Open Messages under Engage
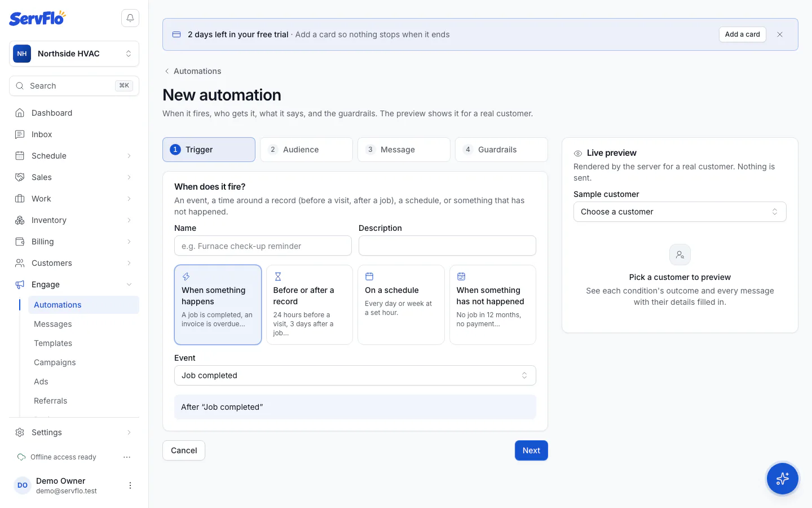The image size is (812, 508). coord(83,324)
